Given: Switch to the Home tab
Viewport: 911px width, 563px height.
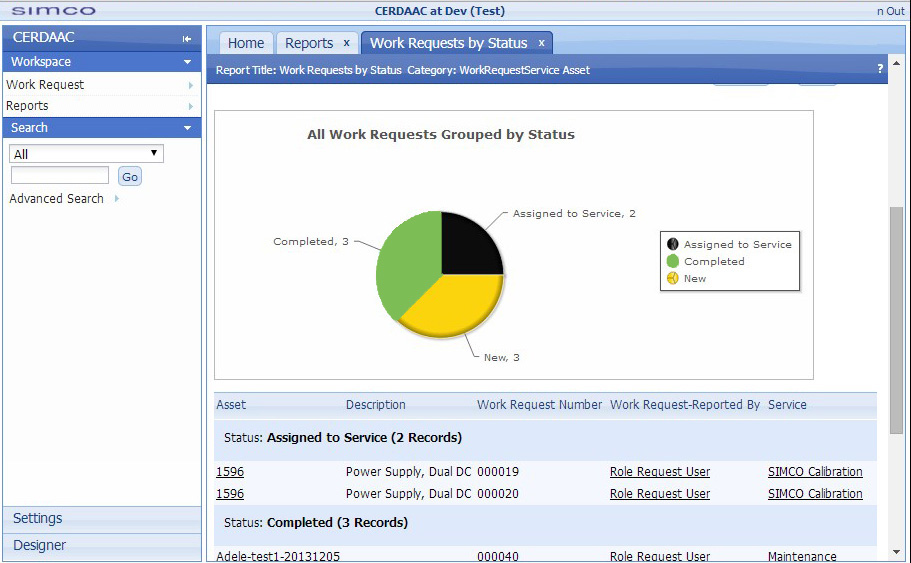Looking at the screenshot, I should pyautogui.click(x=246, y=43).
